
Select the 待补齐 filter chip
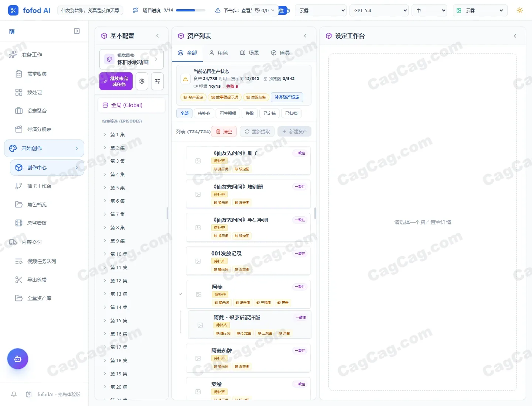(204, 113)
